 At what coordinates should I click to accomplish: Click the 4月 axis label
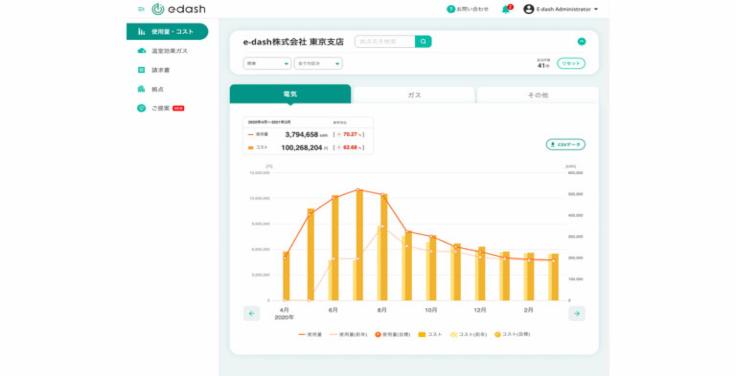point(284,310)
